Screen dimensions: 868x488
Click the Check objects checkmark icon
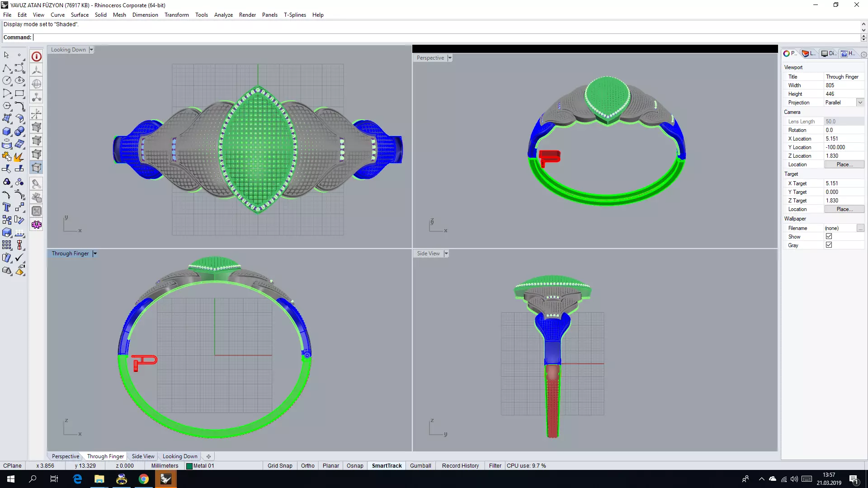point(19,258)
